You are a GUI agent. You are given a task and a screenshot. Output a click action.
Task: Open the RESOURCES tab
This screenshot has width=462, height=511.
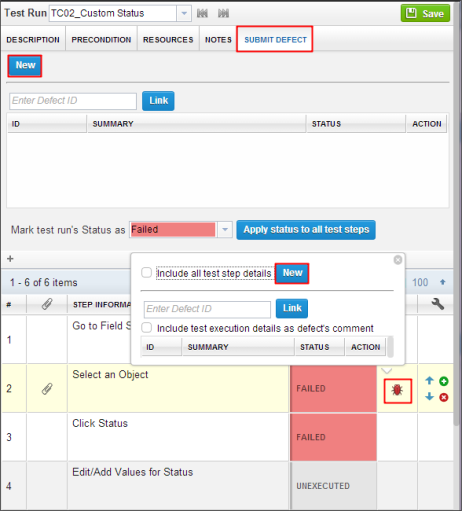168,40
